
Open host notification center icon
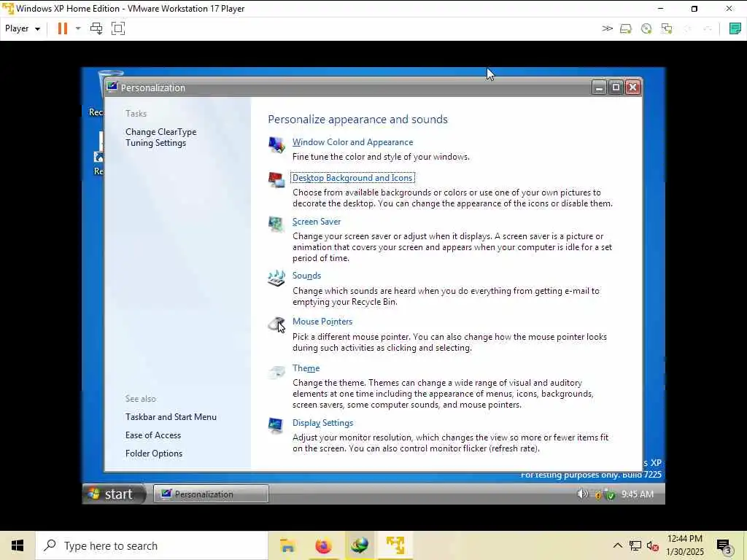tap(724, 546)
